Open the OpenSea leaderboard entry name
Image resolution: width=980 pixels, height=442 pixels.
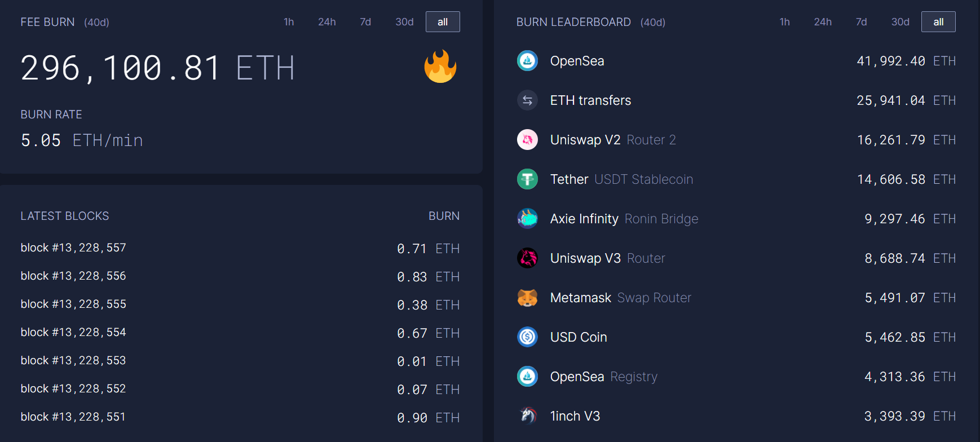click(x=577, y=61)
